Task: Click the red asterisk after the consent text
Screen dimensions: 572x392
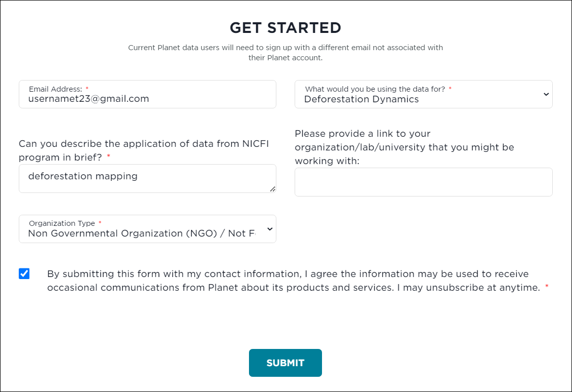Action: coord(547,287)
